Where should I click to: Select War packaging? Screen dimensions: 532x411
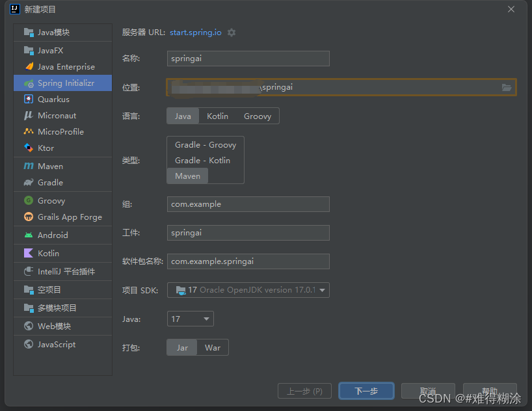tap(213, 347)
